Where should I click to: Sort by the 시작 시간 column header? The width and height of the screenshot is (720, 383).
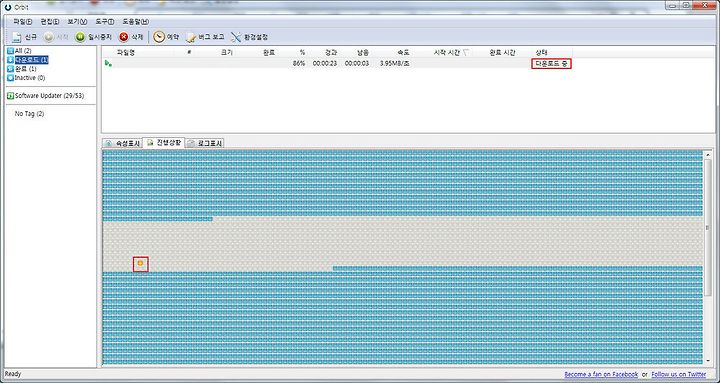[x=447, y=53]
